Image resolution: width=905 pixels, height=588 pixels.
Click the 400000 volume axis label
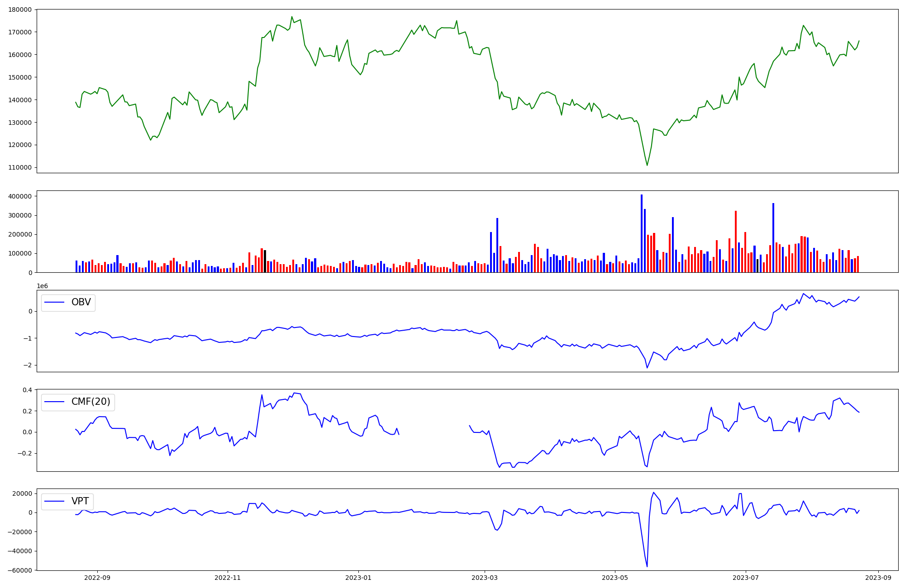[20, 196]
